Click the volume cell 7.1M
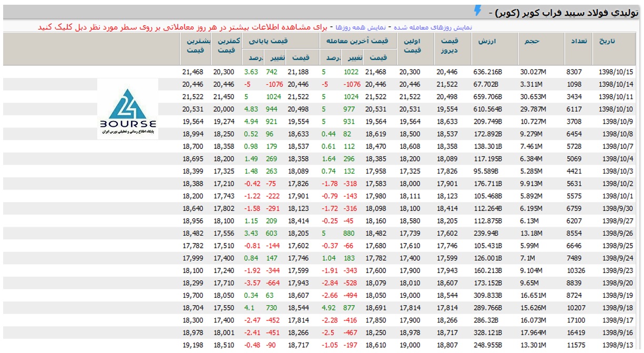Viewport: 644px width, 353px height. click(x=527, y=258)
